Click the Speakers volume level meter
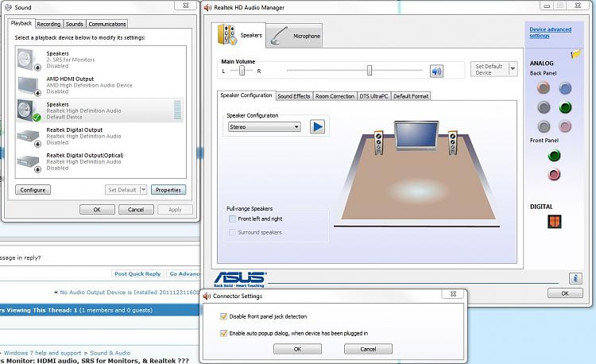The image size is (596, 364). (177, 110)
